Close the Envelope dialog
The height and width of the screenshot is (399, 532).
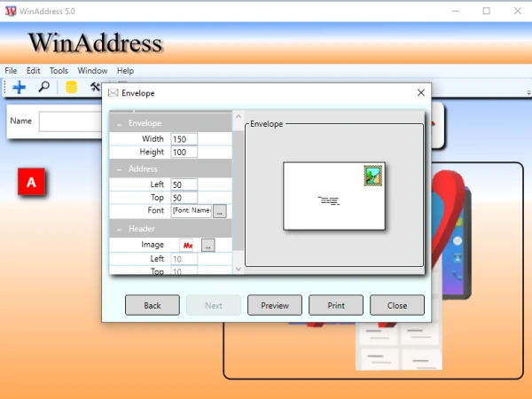(420, 92)
